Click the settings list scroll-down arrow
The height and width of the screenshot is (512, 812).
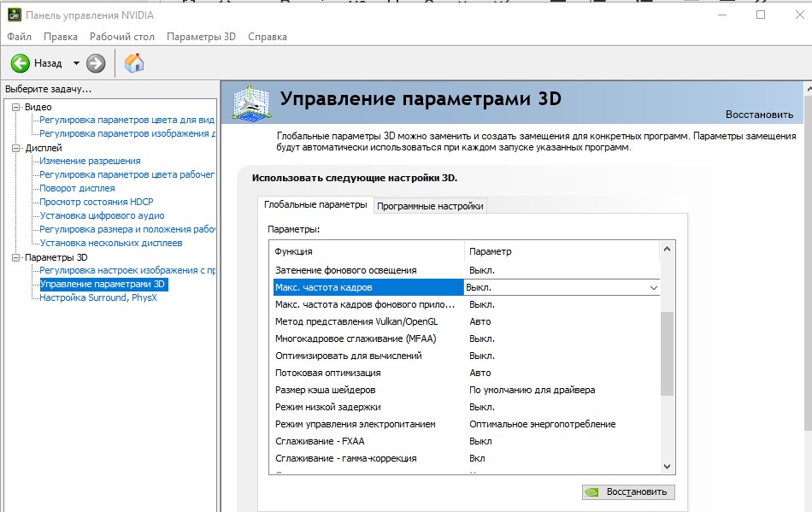[667, 467]
